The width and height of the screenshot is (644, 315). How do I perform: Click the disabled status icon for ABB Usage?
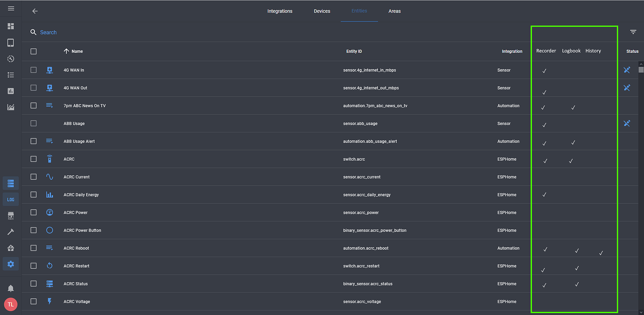point(627,123)
